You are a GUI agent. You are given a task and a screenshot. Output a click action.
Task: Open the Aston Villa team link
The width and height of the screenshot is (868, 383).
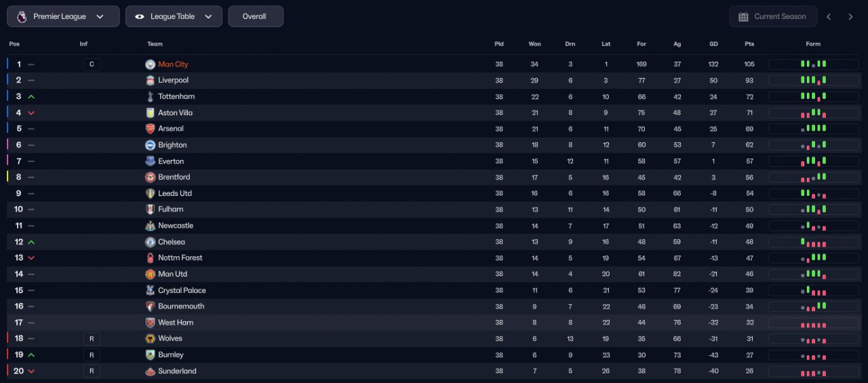click(x=176, y=113)
